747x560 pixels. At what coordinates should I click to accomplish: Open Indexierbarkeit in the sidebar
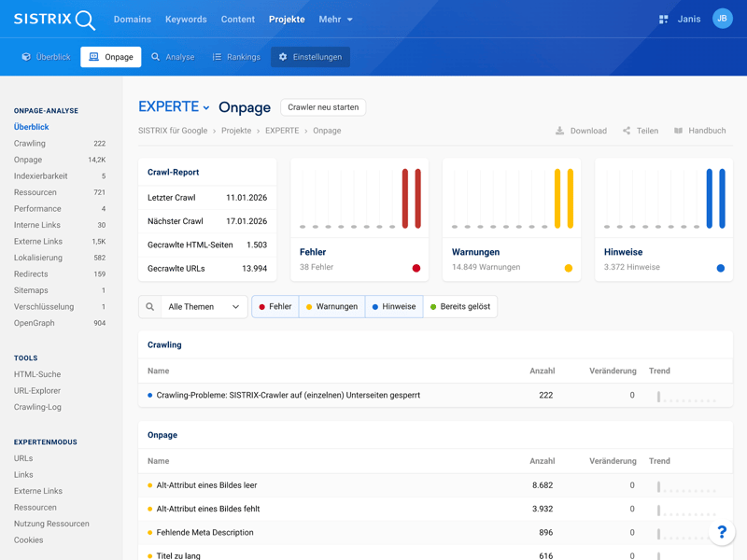pos(40,176)
